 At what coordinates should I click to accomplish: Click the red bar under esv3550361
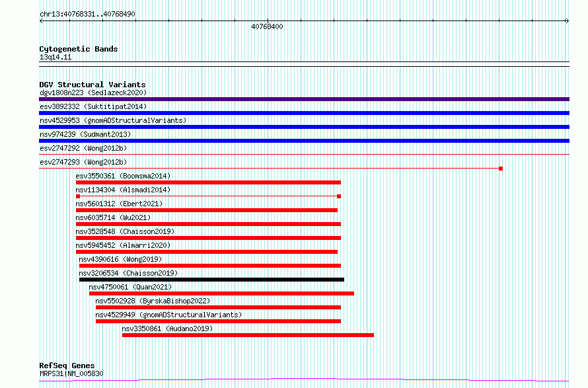pos(209,182)
